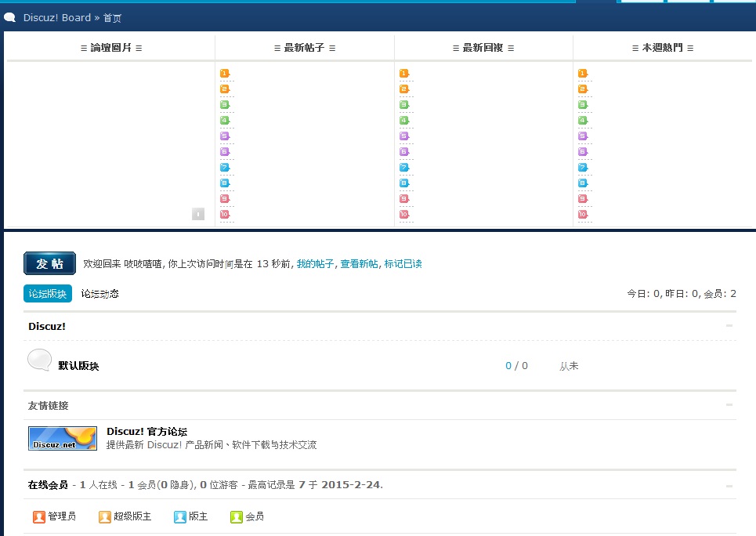Screen dimensions: 756x536
Task: Select the 論壇圖片 column header
Action: click(111, 48)
